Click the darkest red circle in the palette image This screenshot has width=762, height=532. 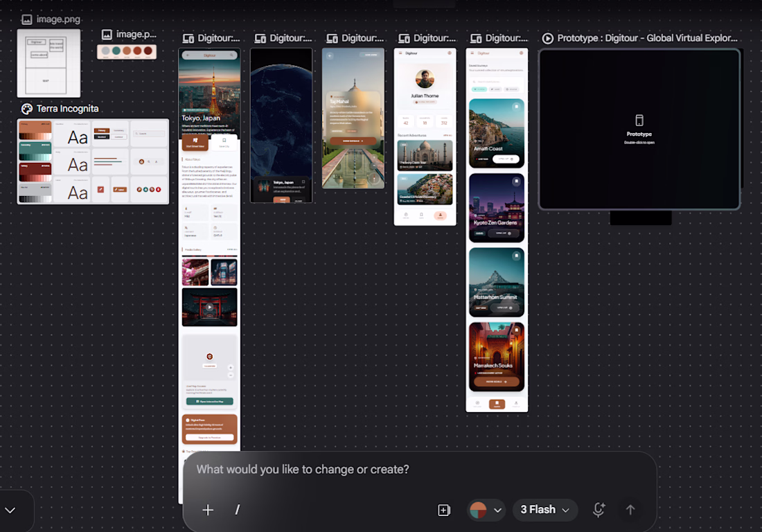tap(148, 51)
